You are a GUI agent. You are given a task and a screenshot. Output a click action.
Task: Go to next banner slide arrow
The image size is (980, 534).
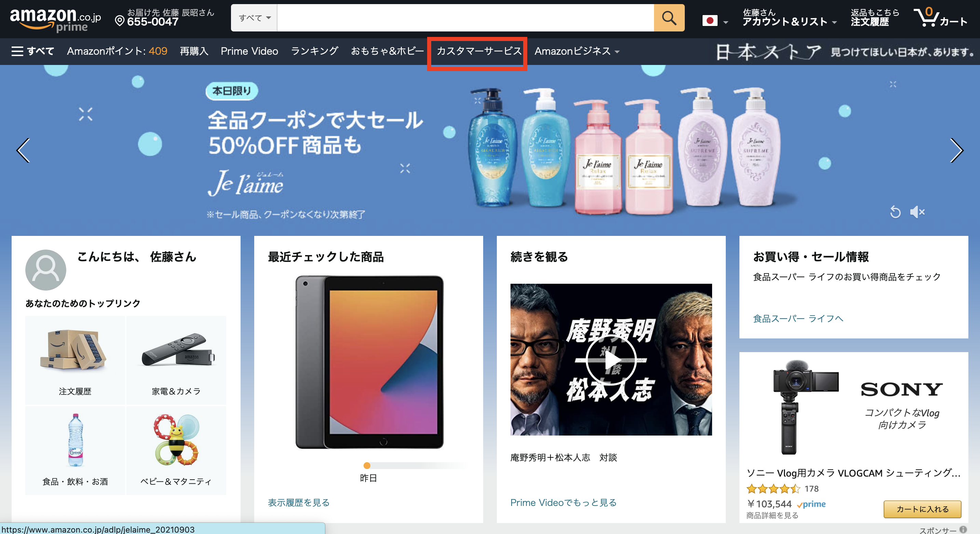956,150
